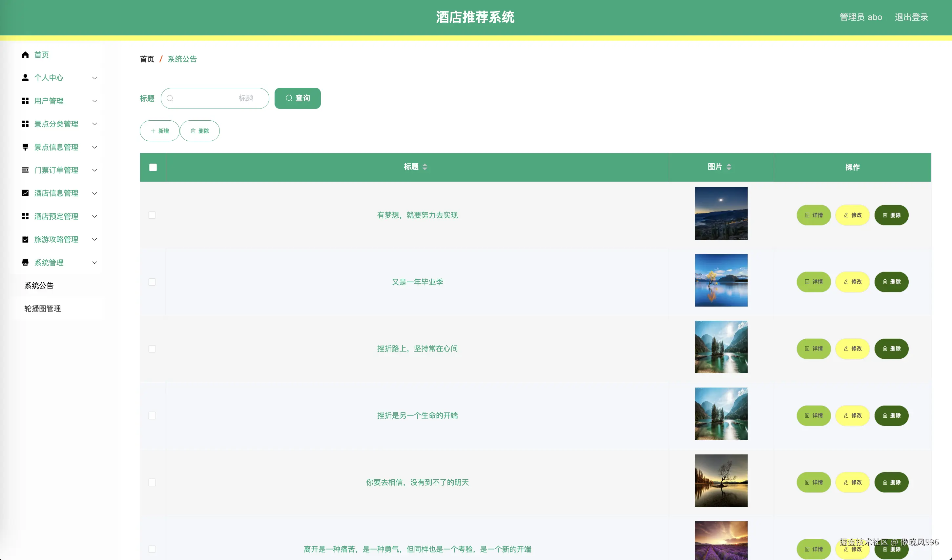
Task: Click the chart icon beside 酒店信息管理
Action: tap(25, 193)
